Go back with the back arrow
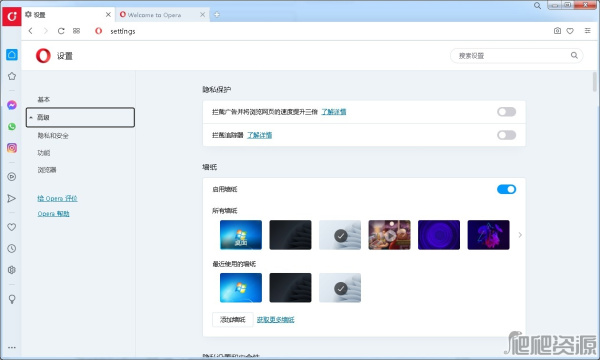Image resolution: width=600 pixels, height=360 pixels. [31, 31]
